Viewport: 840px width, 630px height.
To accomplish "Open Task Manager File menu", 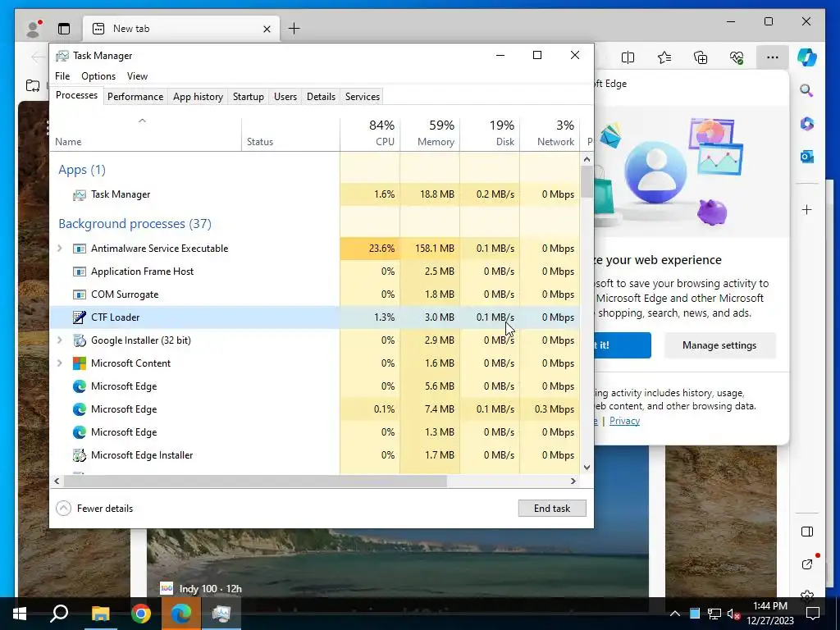I will point(62,76).
